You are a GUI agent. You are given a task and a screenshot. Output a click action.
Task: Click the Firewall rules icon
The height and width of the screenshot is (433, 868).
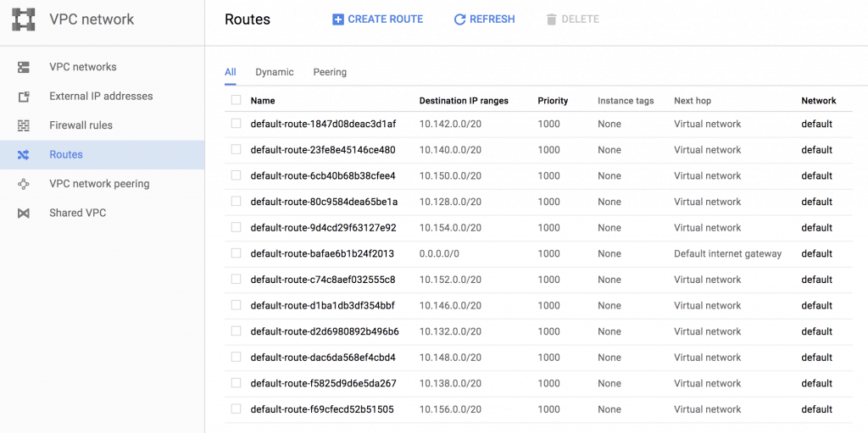23,125
